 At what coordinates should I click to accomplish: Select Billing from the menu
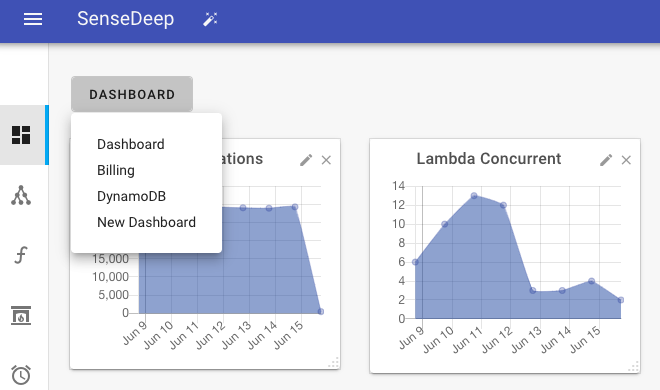[116, 170]
